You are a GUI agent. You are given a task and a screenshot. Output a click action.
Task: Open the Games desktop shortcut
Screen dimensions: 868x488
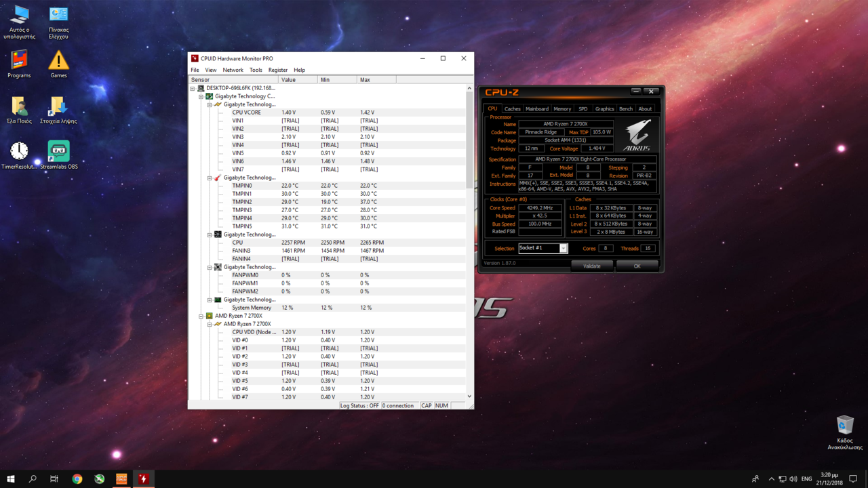58,64
